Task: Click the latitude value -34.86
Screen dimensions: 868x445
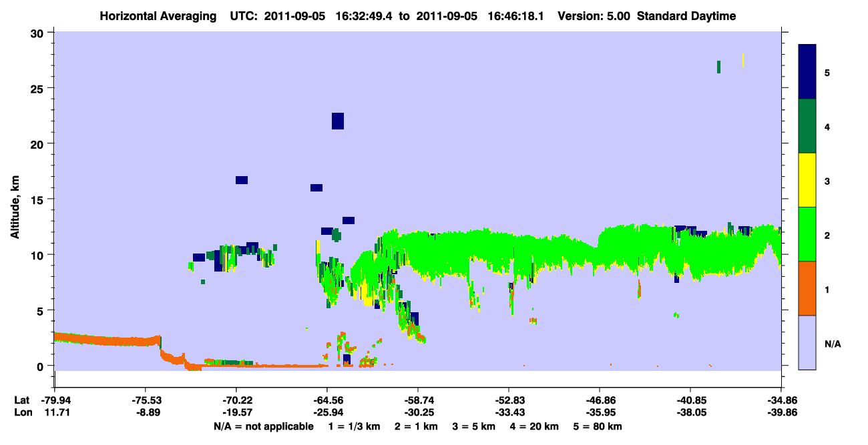Action: pyautogui.click(x=781, y=400)
